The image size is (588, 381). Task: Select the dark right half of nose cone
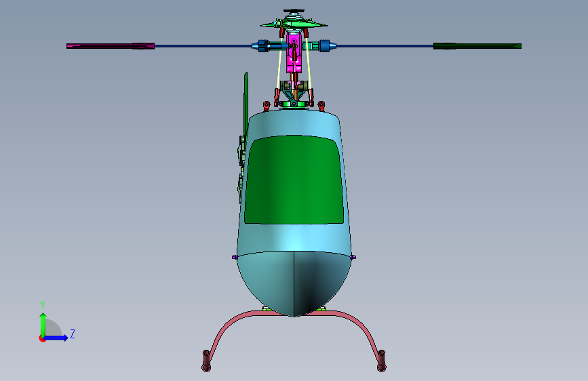point(319,281)
